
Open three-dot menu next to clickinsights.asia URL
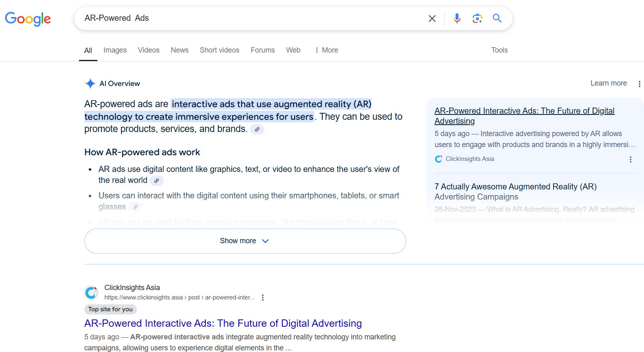pos(263,297)
